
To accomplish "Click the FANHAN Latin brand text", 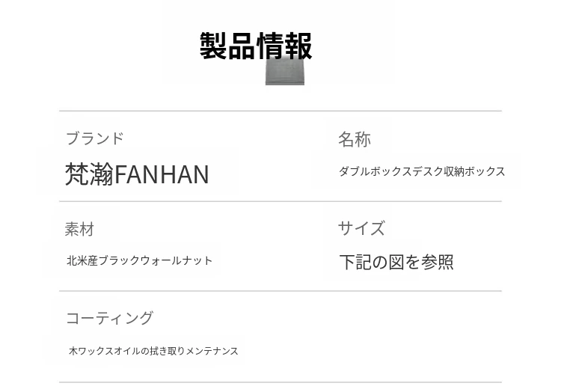I will tap(162, 174).
